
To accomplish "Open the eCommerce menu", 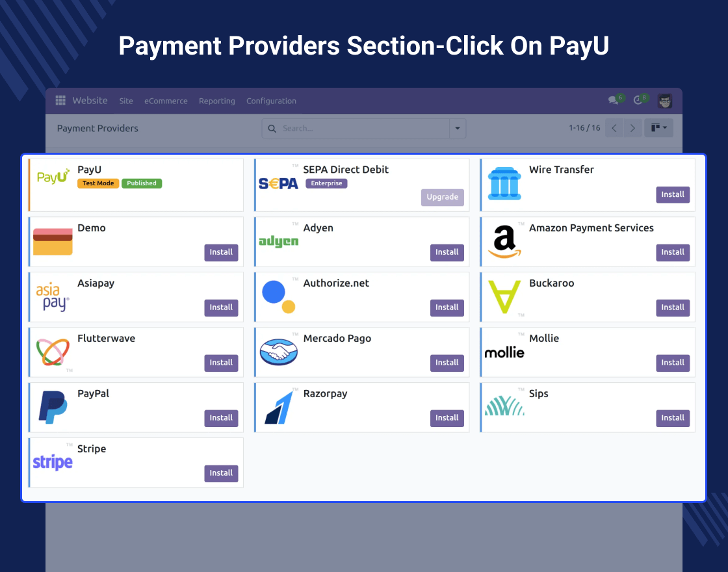I will (x=166, y=101).
